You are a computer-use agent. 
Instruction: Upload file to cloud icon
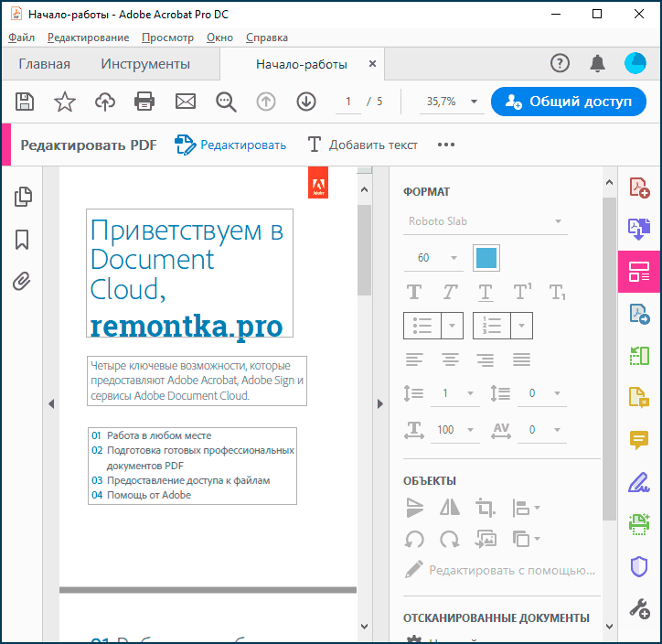tap(105, 102)
